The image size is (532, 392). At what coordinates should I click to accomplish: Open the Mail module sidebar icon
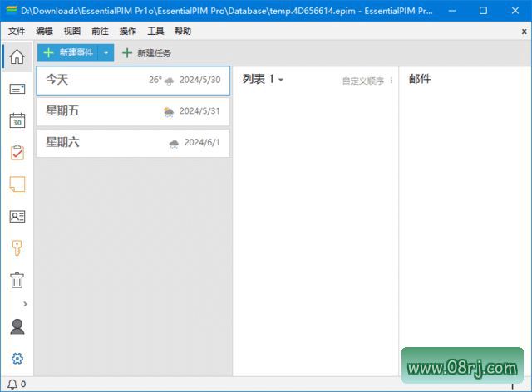[x=17, y=89]
